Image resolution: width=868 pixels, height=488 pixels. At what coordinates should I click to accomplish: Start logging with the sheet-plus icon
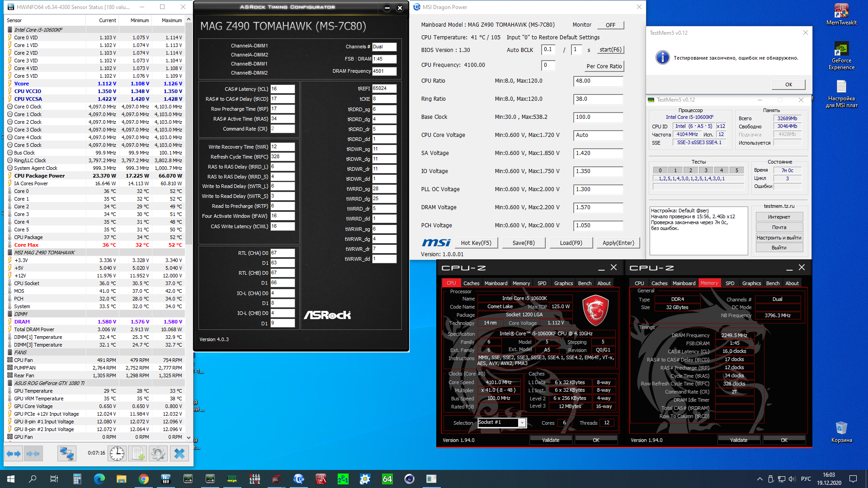pyautogui.click(x=138, y=454)
